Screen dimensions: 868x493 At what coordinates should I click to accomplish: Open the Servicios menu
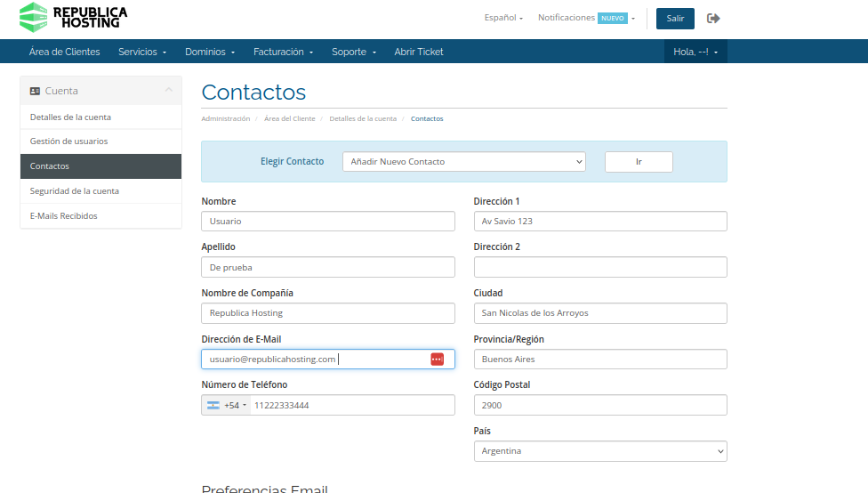coord(142,52)
